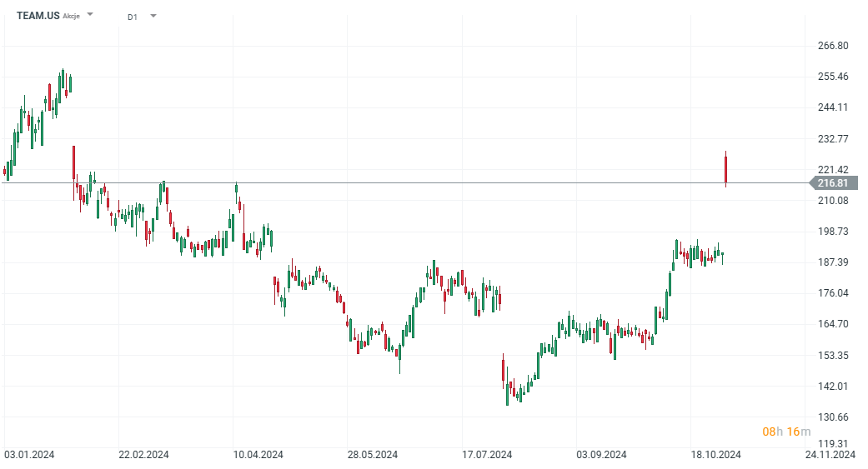Click the 119.31 price axis label
The height and width of the screenshot is (469, 868).
click(833, 444)
